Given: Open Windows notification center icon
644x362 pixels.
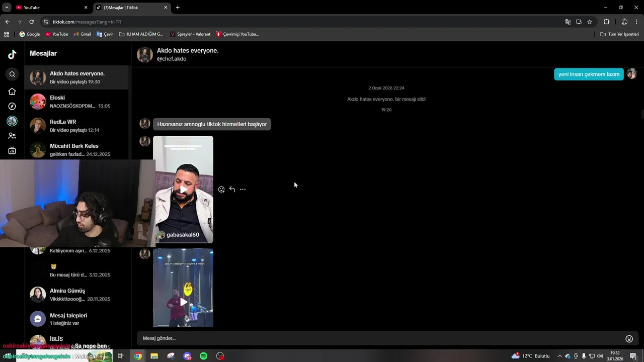Looking at the screenshot, I should 634,356.
